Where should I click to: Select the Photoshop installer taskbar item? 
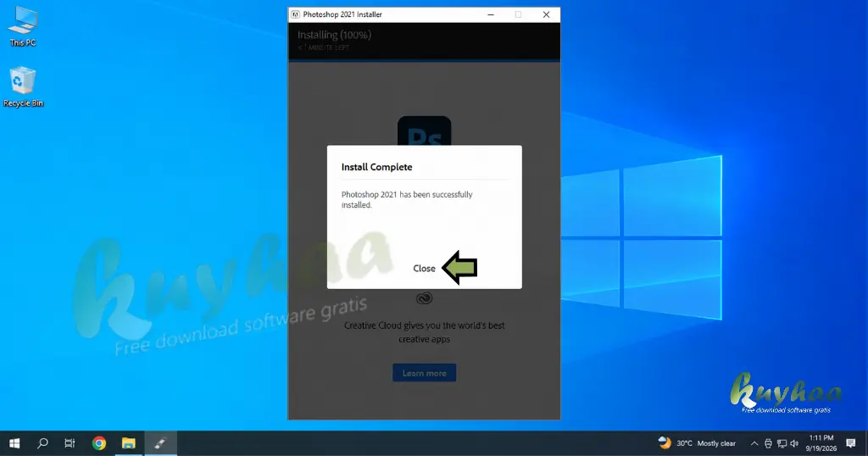click(x=160, y=443)
